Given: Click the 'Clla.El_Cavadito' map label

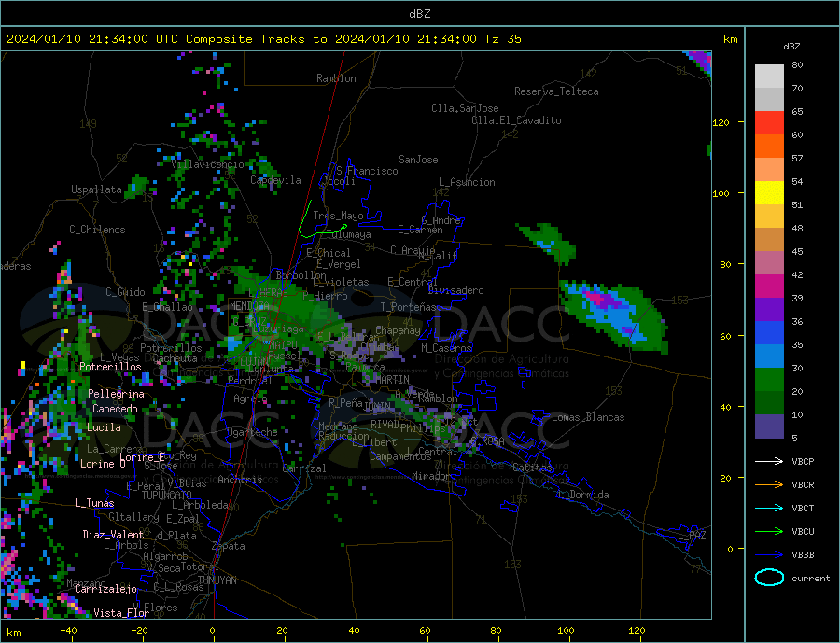Looking at the screenshot, I should pos(516,120).
